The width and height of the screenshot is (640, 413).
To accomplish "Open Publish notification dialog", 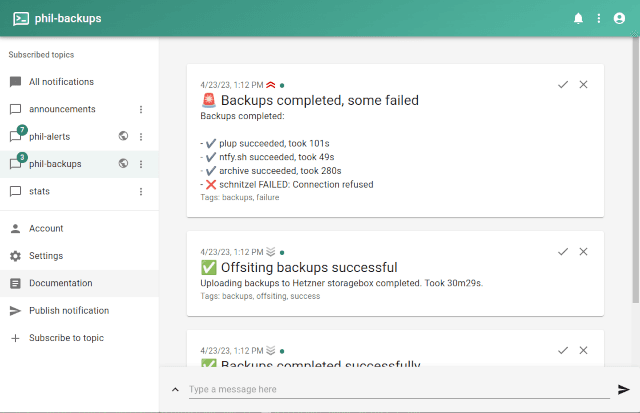I will coord(68,311).
